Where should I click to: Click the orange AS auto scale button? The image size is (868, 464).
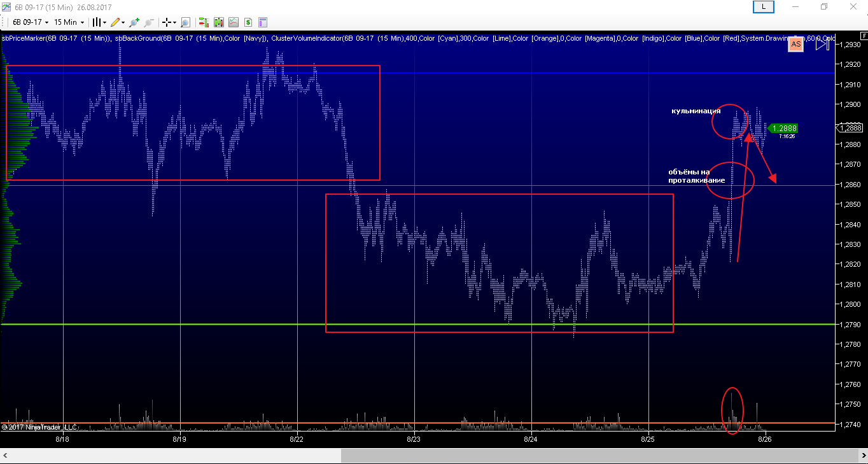pos(795,44)
